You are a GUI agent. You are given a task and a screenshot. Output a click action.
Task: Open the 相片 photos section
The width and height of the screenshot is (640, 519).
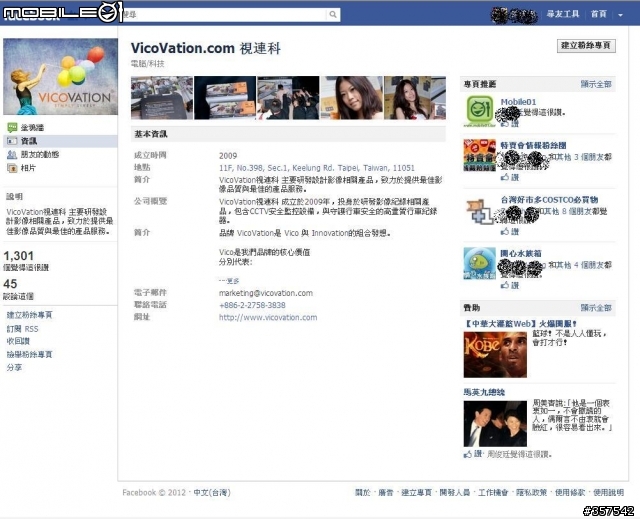[x=28, y=168]
